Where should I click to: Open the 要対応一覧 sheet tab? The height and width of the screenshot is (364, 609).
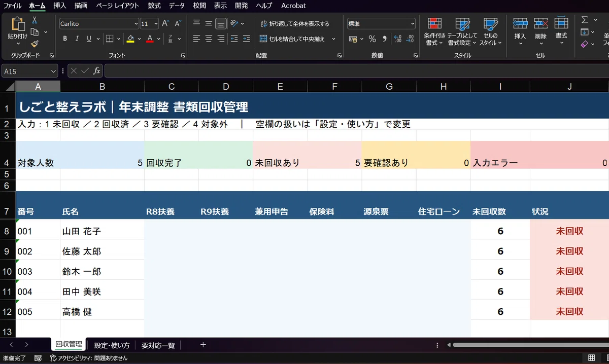[x=158, y=345]
